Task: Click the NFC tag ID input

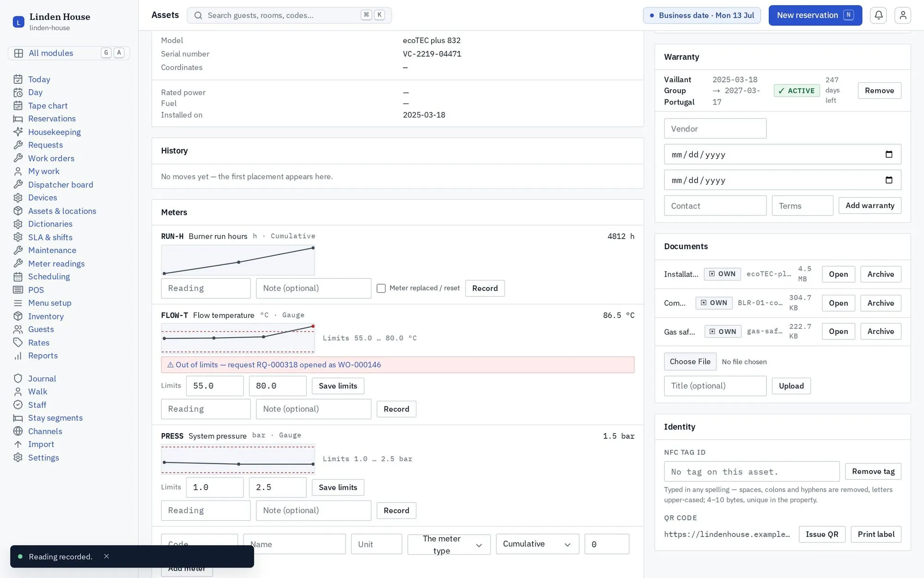Action: click(752, 472)
